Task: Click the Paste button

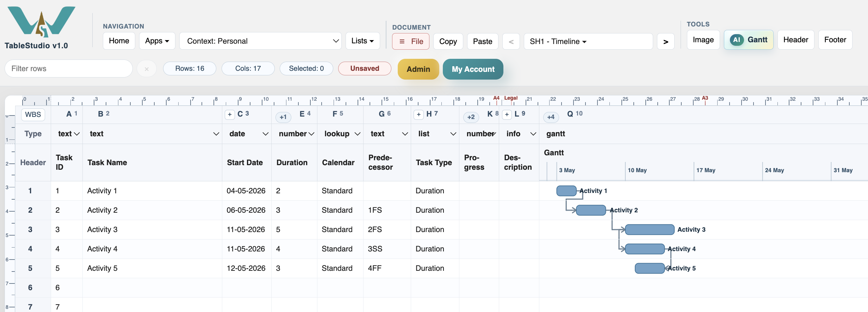Action: tap(483, 42)
